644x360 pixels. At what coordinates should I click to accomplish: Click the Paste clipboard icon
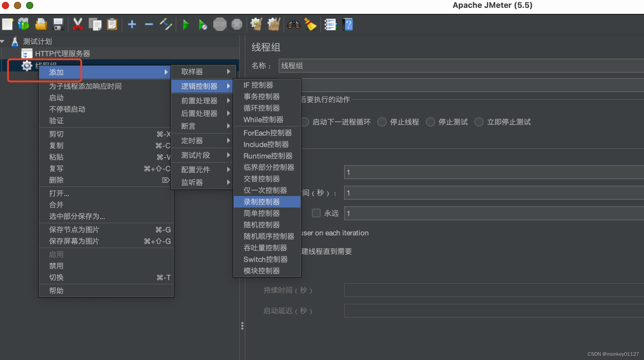(x=112, y=24)
